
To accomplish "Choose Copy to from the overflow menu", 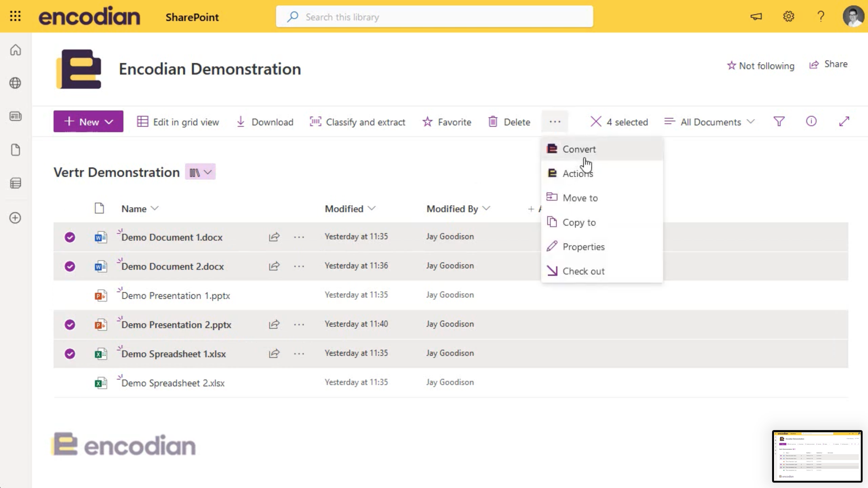I will coord(602,222).
